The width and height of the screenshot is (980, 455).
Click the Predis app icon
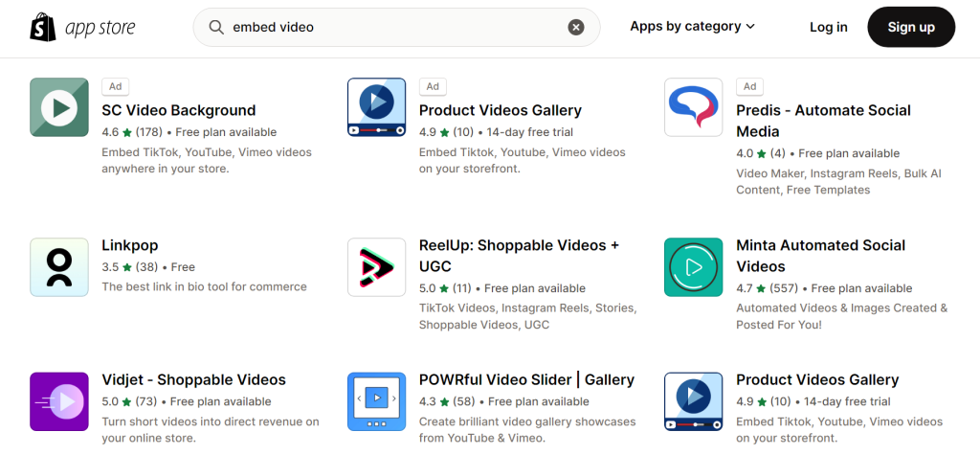[694, 107]
